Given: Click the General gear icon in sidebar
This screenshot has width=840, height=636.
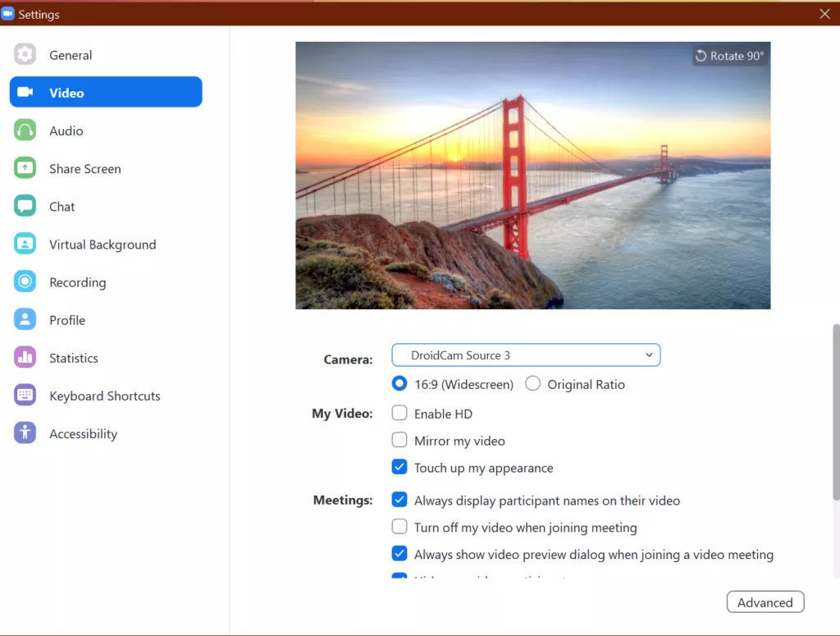Looking at the screenshot, I should (x=25, y=55).
